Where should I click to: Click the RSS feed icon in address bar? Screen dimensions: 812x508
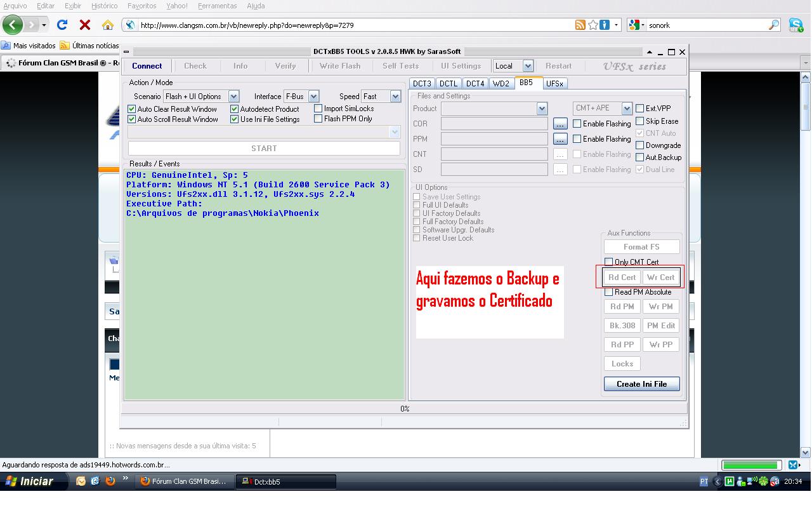580,25
